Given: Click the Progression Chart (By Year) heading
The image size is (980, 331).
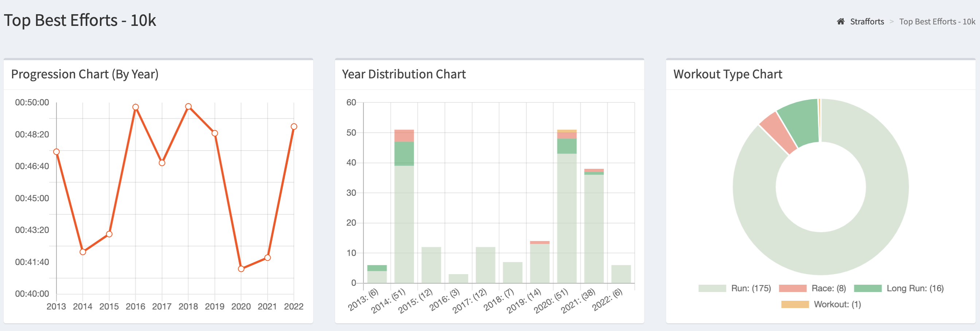Looking at the screenshot, I should point(85,74).
